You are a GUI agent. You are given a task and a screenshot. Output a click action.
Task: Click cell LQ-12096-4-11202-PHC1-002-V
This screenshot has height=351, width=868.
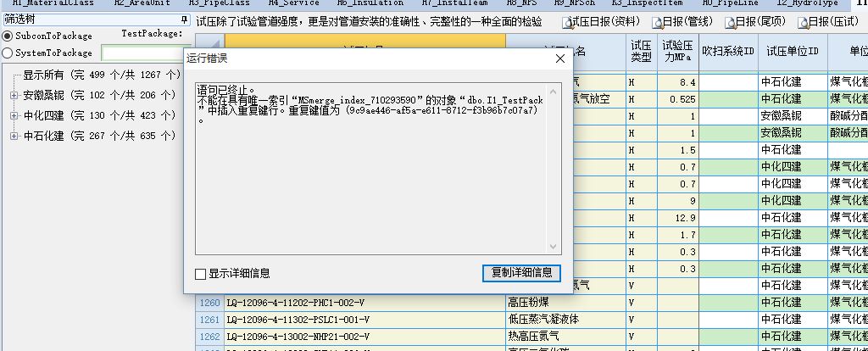[x=365, y=303]
